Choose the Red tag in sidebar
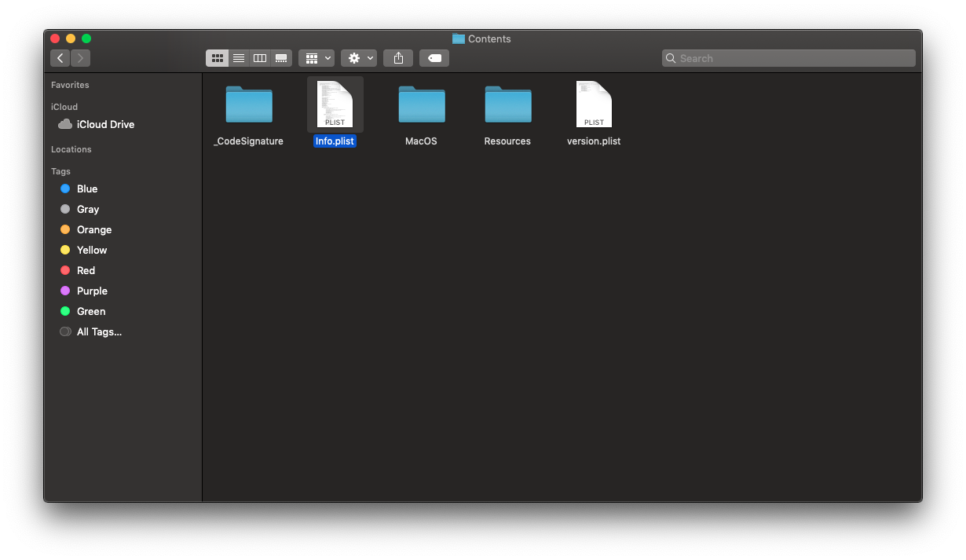Viewport: 966px width, 560px height. (86, 270)
